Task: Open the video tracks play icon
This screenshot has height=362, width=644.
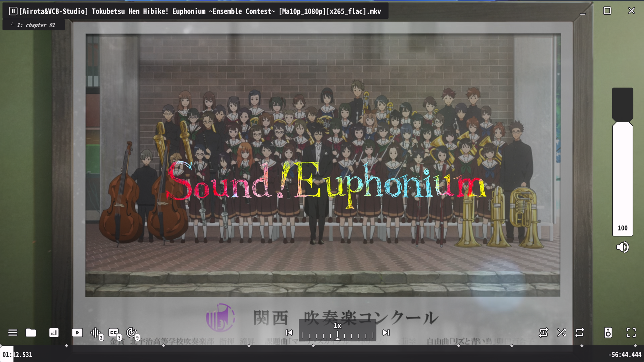Action: (77, 333)
